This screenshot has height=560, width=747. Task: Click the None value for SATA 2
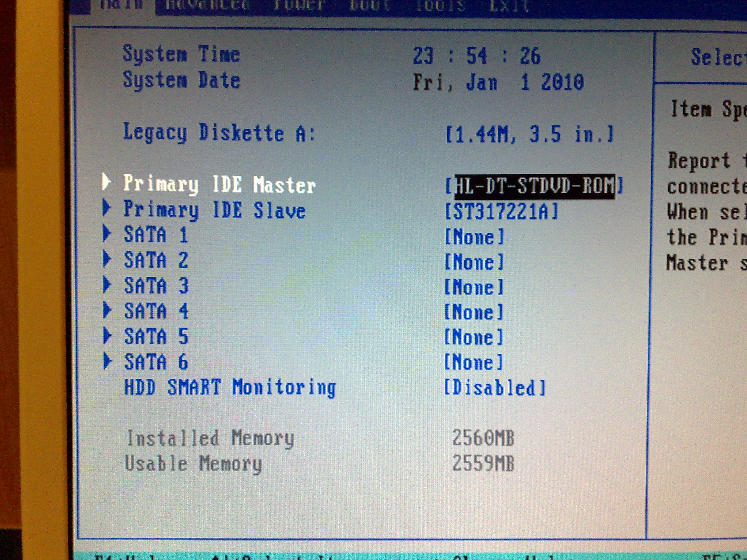(x=474, y=262)
